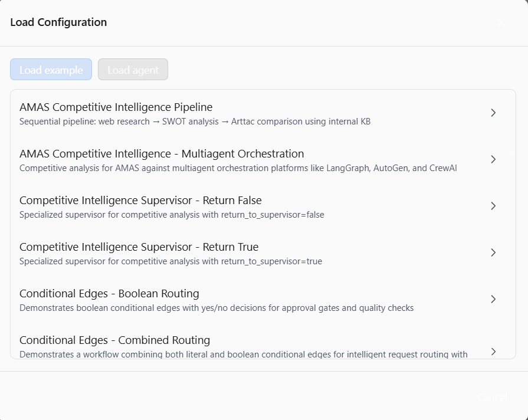Expand the Supervisor - Return True chevron
Viewport: 528px width, 420px height.
pos(493,252)
